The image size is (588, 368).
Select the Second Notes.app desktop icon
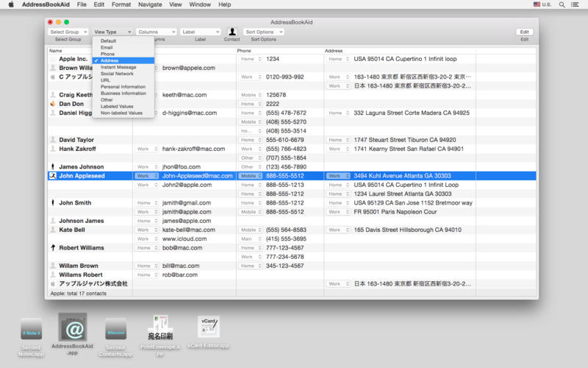[31, 330]
